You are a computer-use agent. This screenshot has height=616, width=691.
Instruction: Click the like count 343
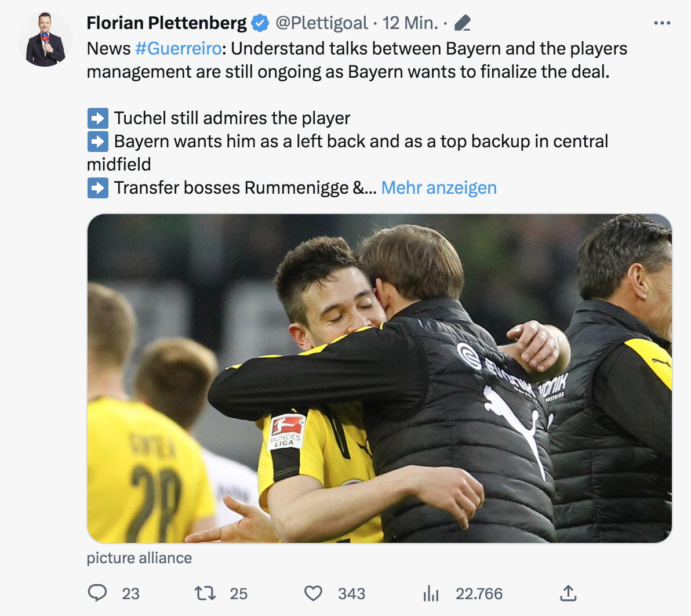coord(351,593)
